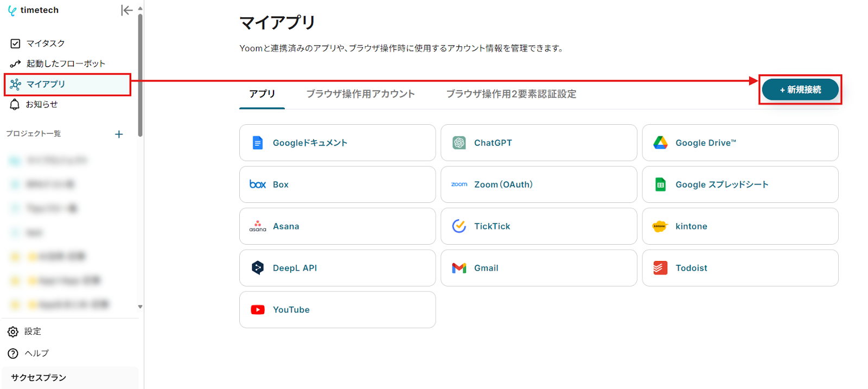The width and height of the screenshot is (868, 389).
Task: Click the お知らせ bell icon
Action: pos(15,104)
